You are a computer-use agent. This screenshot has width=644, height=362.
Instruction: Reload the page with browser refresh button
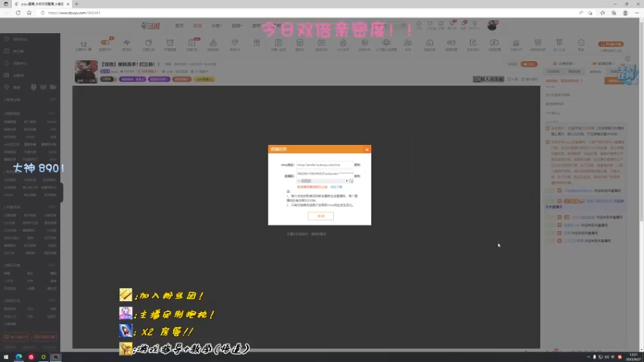pos(18,13)
